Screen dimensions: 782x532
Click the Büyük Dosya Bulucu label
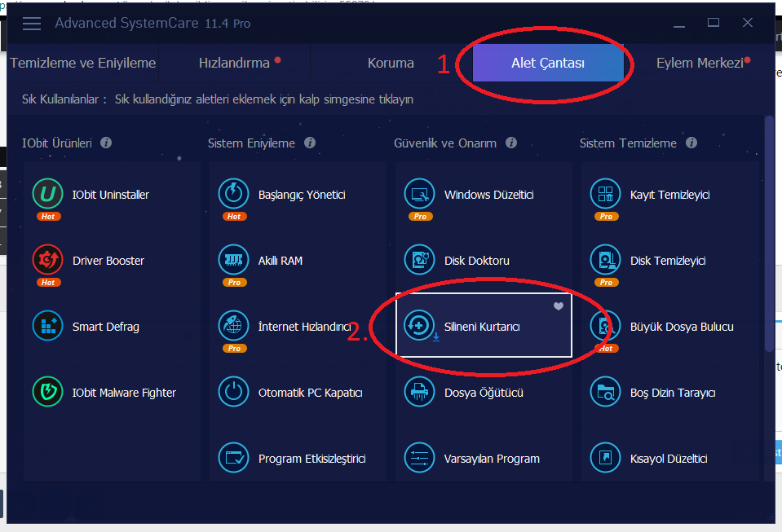[682, 327]
